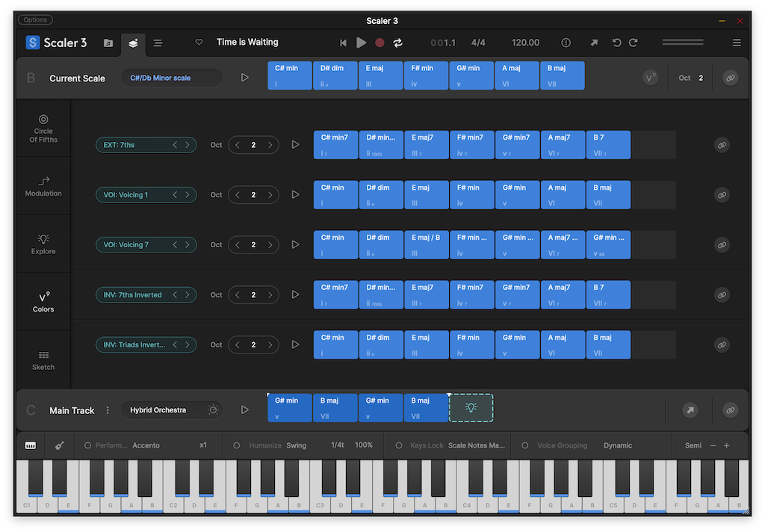
Task: Redo the last undone action
Action: tap(634, 43)
